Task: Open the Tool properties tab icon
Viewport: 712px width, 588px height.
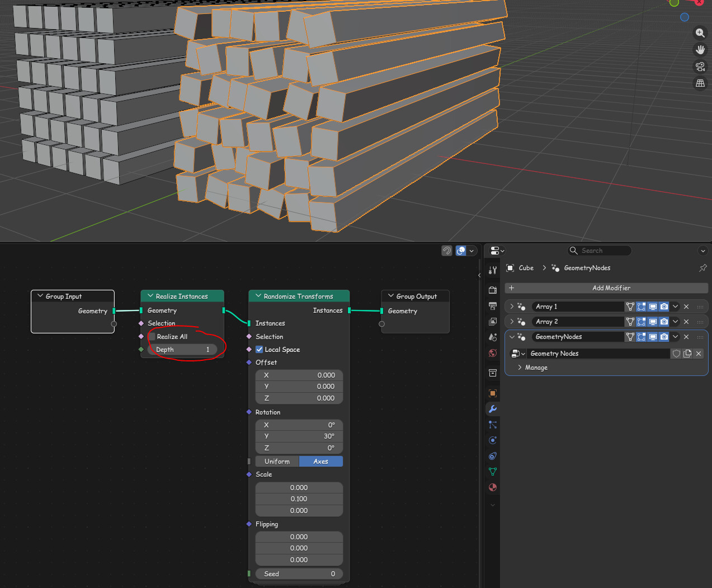Action: 493,270
